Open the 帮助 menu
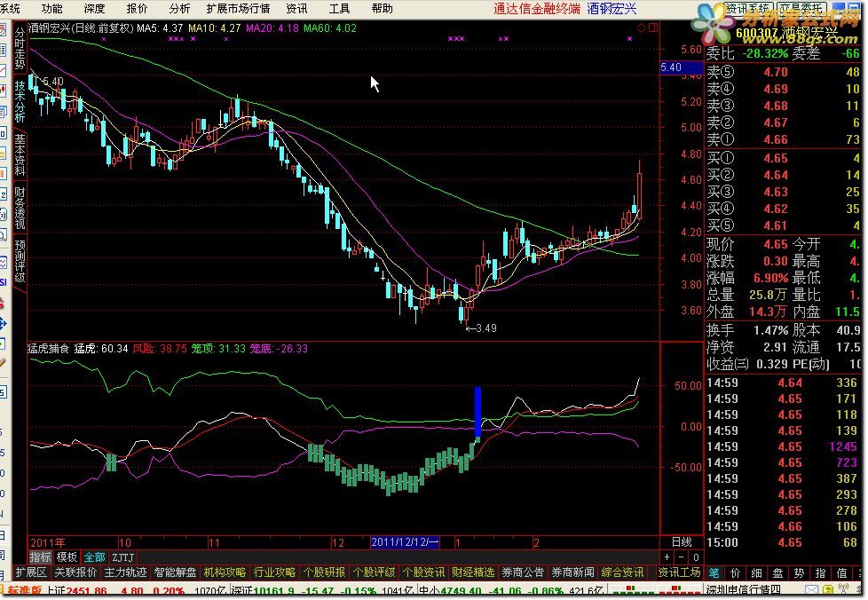This screenshot has width=868, height=600. [382, 8]
